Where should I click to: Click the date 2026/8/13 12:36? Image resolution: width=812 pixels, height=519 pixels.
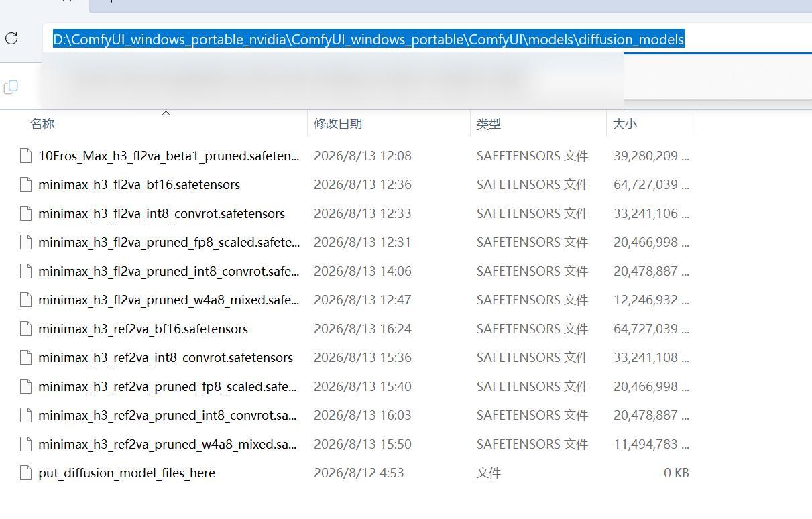click(363, 184)
